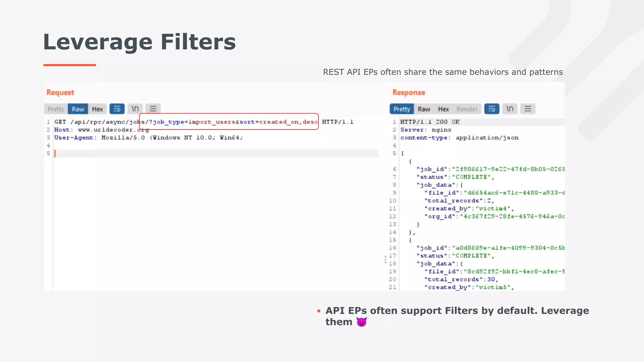Screen dimensions: 644x362
Task: Switch Request view to Pretty tab
Action: pos(56,109)
